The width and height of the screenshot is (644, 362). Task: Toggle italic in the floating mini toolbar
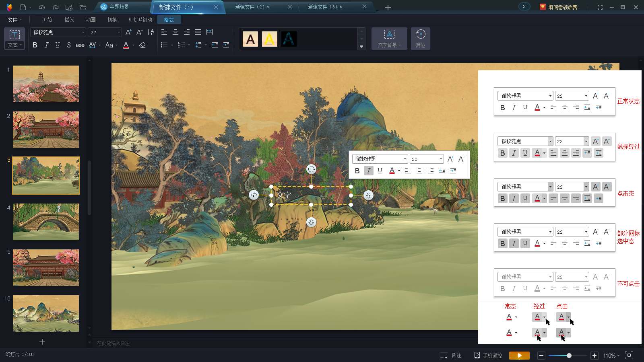(369, 171)
